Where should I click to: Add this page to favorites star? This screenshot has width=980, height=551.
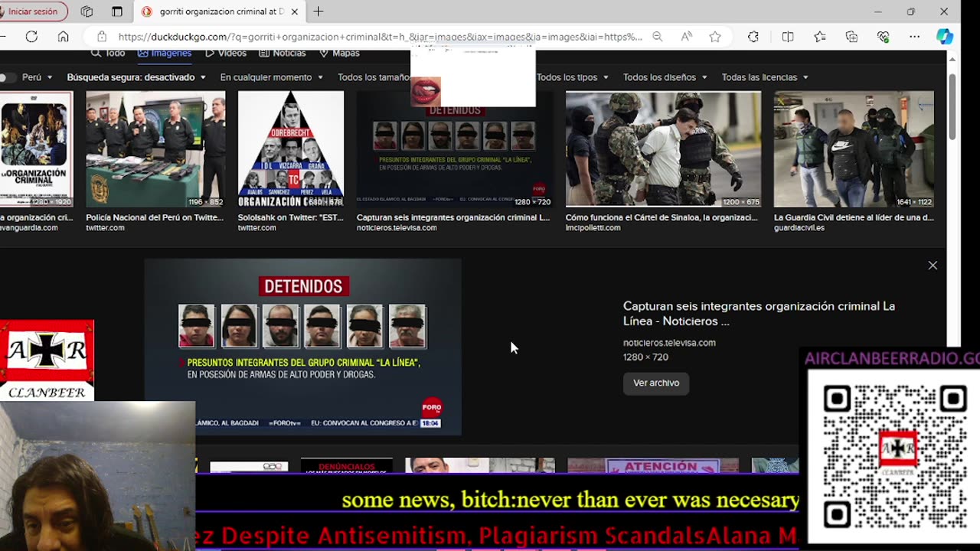click(x=715, y=37)
